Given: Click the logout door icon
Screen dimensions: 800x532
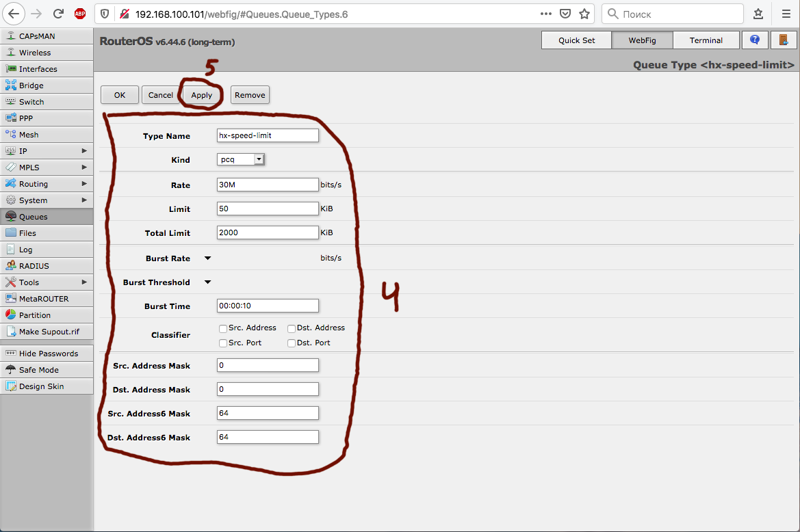Looking at the screenshot, I should tap(784, 40).
